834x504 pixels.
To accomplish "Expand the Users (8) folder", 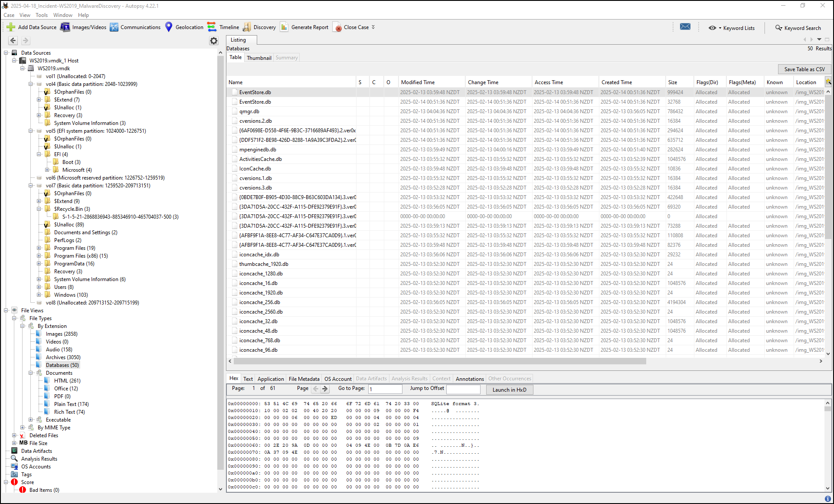I will 39,287.
